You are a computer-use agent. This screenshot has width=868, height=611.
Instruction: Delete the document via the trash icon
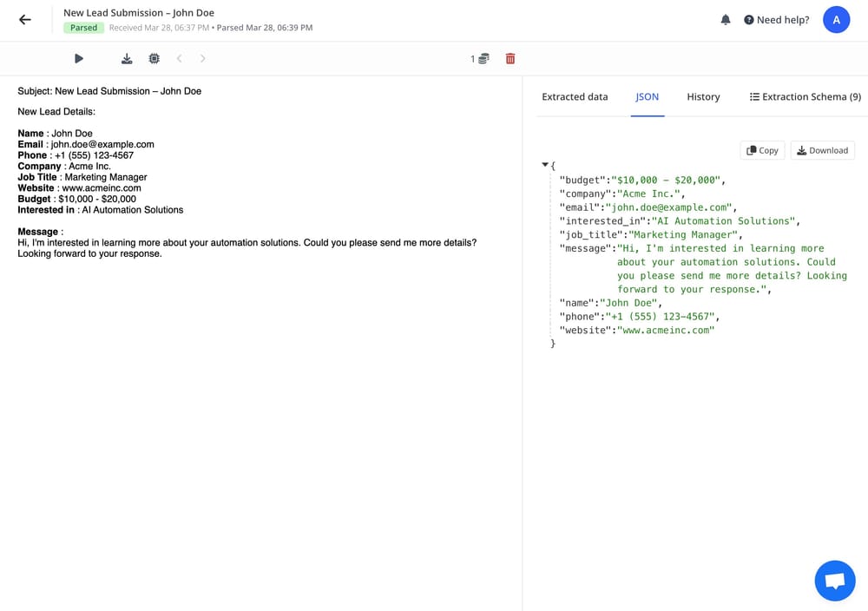(x=510, y=58)
